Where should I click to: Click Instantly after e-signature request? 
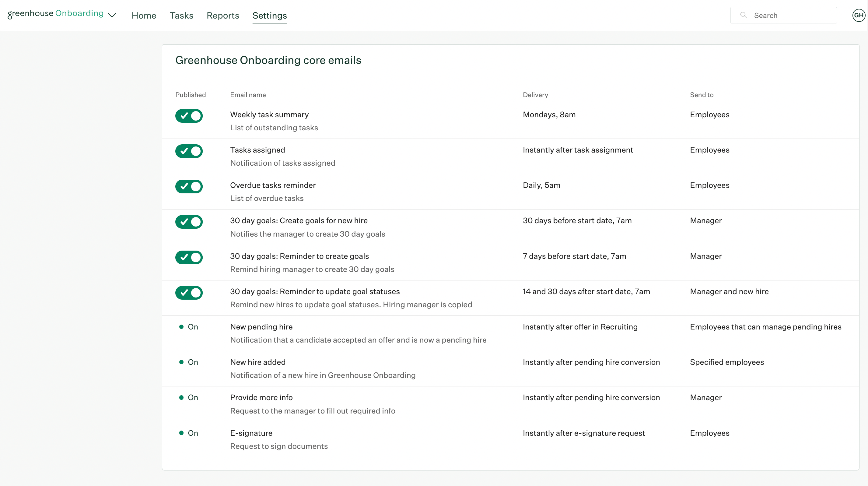[x=584, y=433]
